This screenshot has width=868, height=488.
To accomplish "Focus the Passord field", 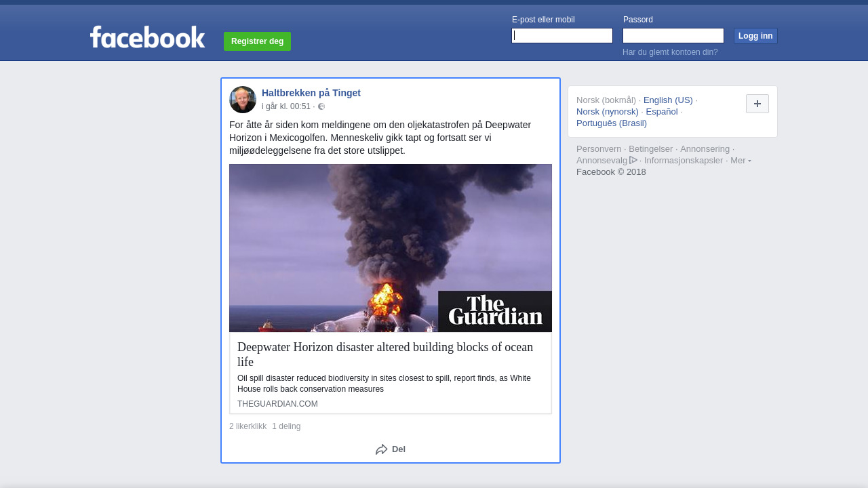I will coord(673,35).
